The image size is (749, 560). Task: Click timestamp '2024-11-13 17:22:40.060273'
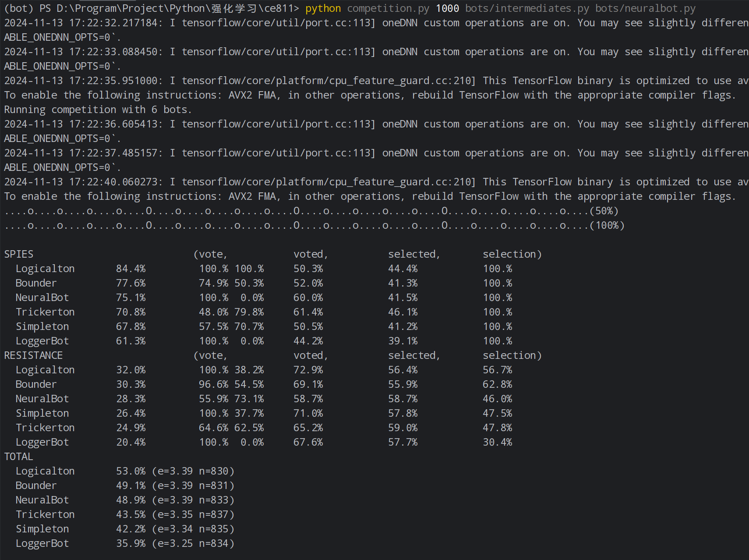pos(81,182)
